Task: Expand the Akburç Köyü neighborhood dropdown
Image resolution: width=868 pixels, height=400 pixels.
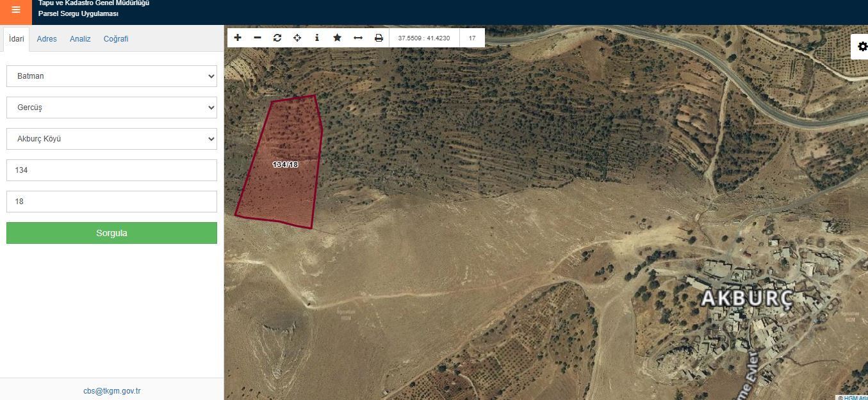Action: click(x=111, y=139)
